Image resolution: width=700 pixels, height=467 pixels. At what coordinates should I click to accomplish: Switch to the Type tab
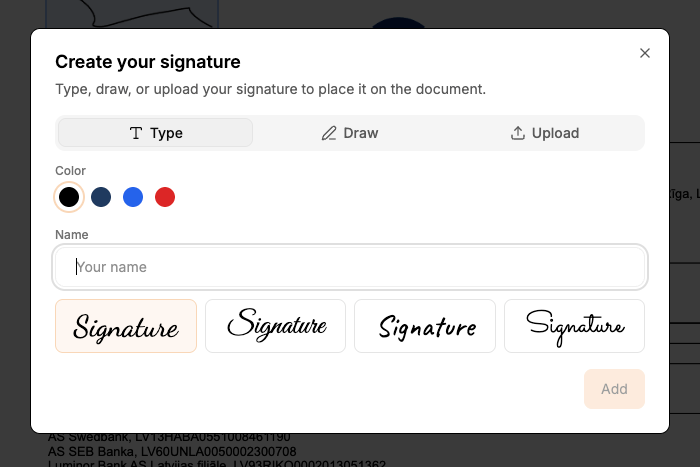156,133
